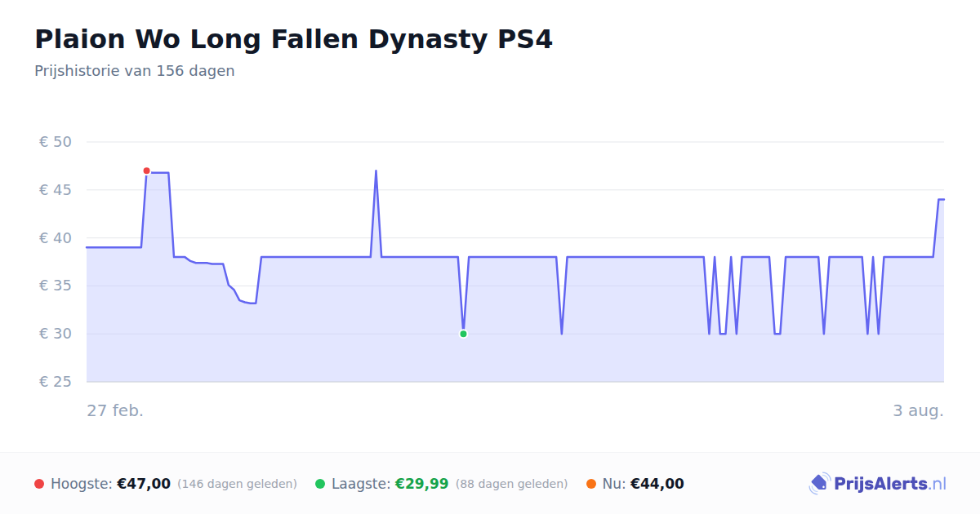The height and width of the screenshot is (514, 980).
Task: Click the €47 price spike peak mid-chart
Action: pos(376,171)
